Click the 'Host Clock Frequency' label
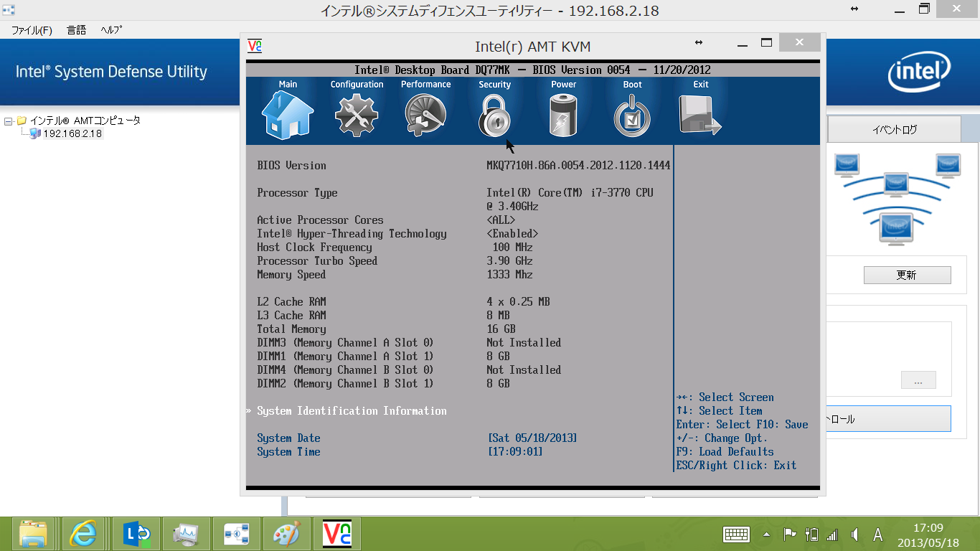 pos(314,248)
